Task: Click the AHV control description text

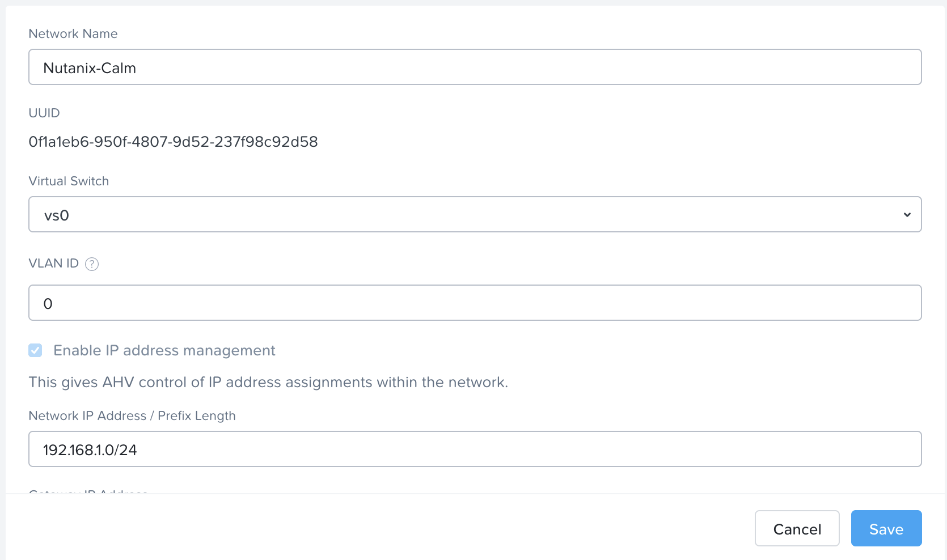Action: click(x=268, y=383)
